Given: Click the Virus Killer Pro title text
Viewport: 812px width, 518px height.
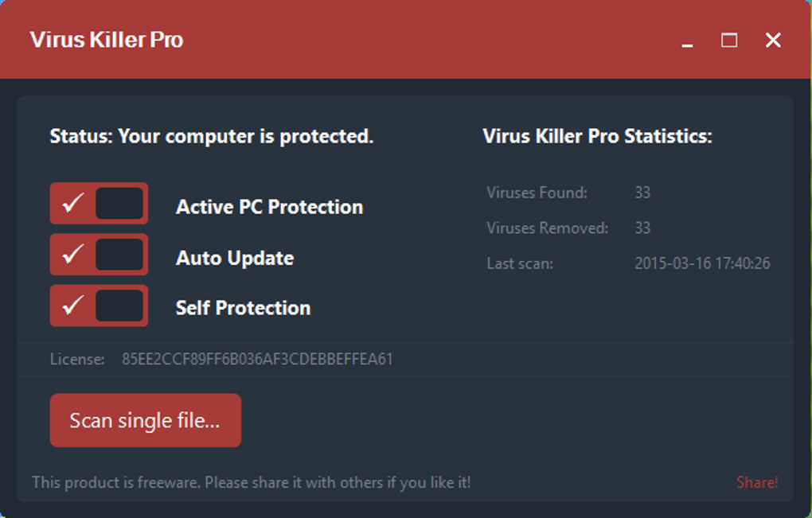Looking at the screenshot, I should point(107,40).
